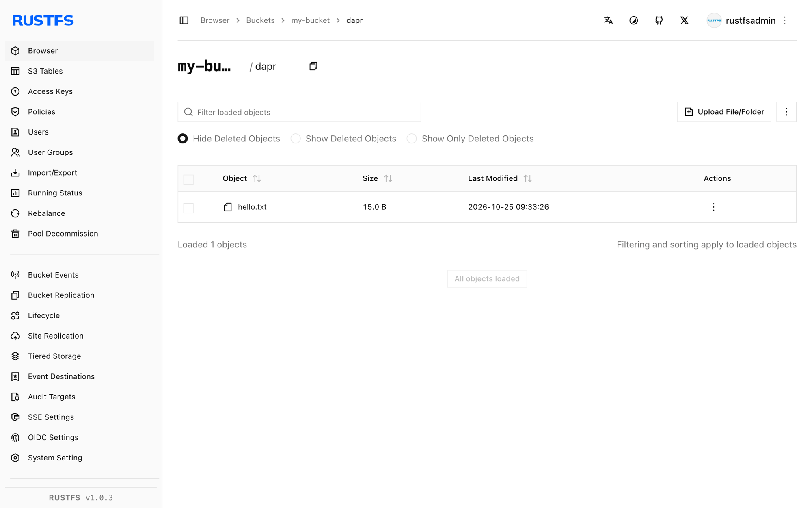Switch the dark mode theme icon

633,20
